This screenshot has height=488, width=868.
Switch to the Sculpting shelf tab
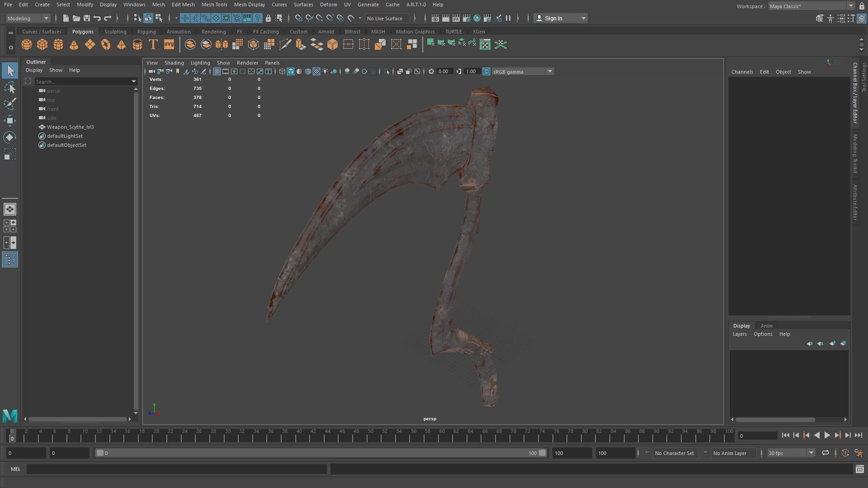(115, 32)
